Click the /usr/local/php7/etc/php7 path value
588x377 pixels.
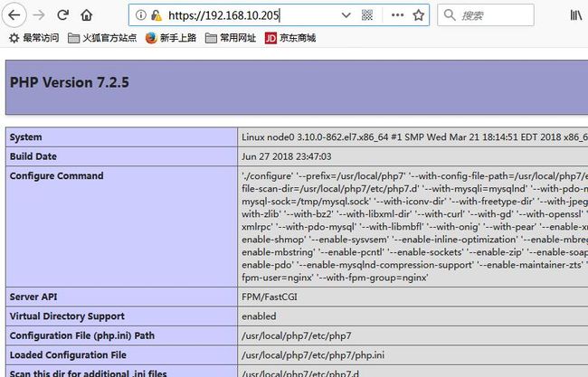pos(297,335)
